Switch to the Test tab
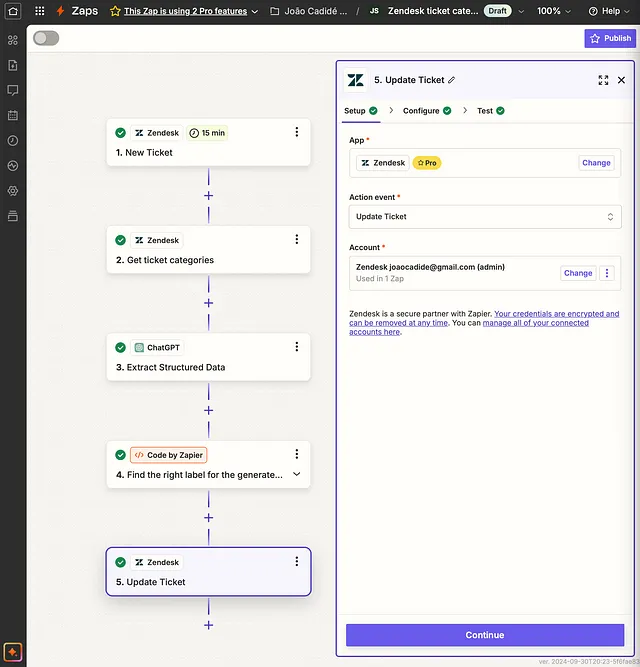 [x=490, y=111]
